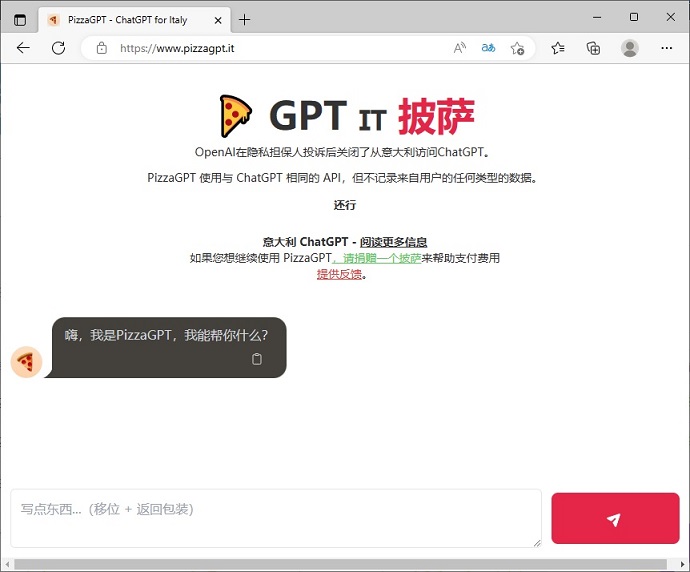The height and width of the screenshot is (572, 690).
Task: Click the PizzaGPT bot avatar
Action: (26, 362)
